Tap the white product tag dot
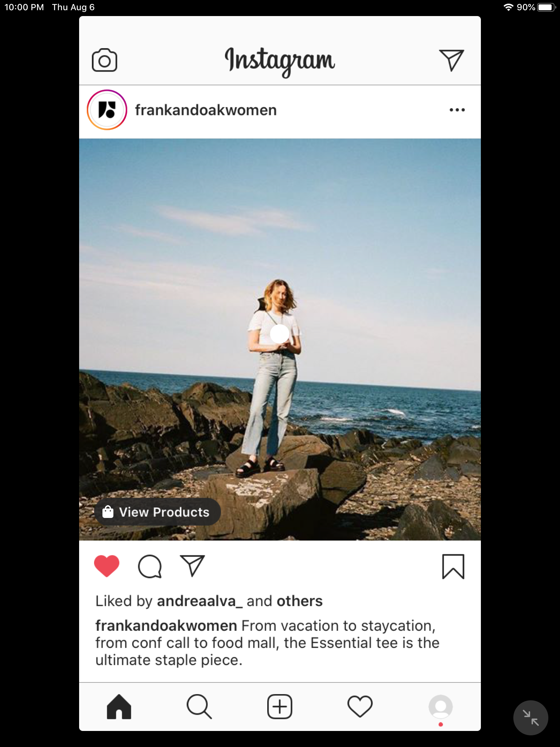Image resolution: width=560 pixels, height=747 pixels. click(x=280, y=333)
